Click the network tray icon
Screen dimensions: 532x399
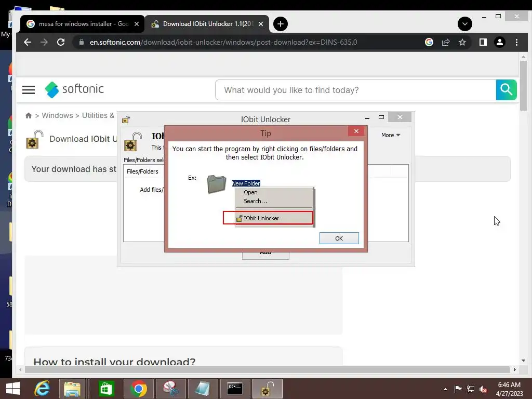471,389
